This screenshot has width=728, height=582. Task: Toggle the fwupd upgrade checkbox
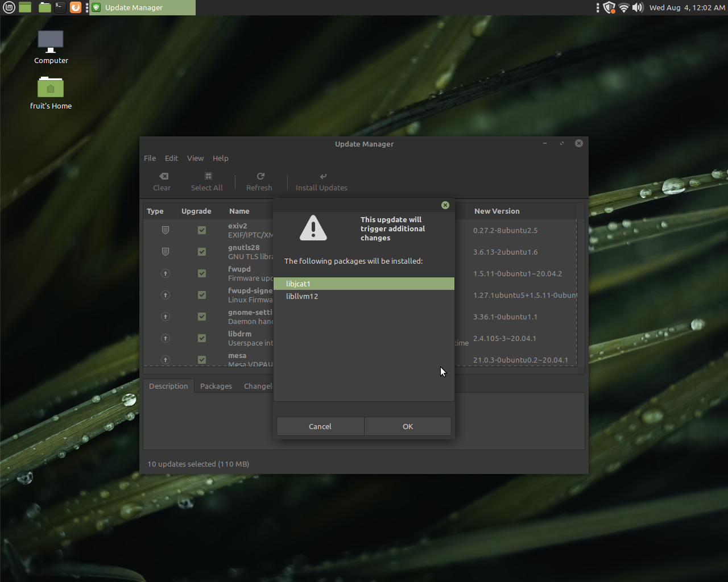click(202, 273)
